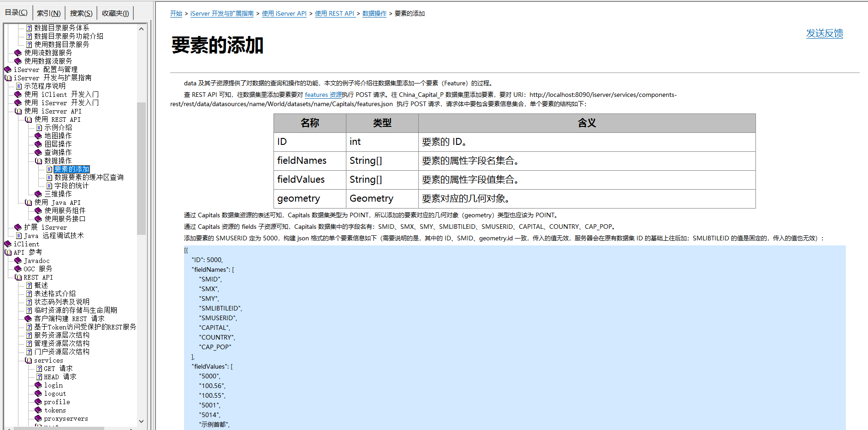The image size is (868, 430).
Task: Select 数据目录服务功能介绍 tree item
Action: (x=69, y=36)
